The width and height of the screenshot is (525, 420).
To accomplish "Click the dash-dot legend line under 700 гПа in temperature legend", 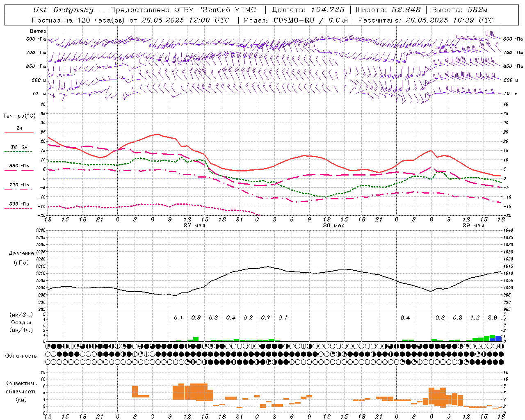I will pos(19,189).
